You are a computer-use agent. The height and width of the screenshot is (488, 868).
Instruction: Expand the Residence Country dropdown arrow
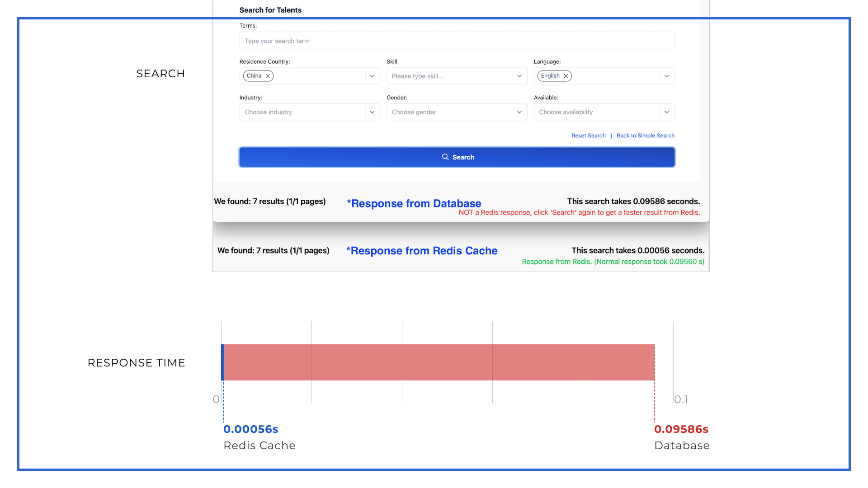coord(372,76)
